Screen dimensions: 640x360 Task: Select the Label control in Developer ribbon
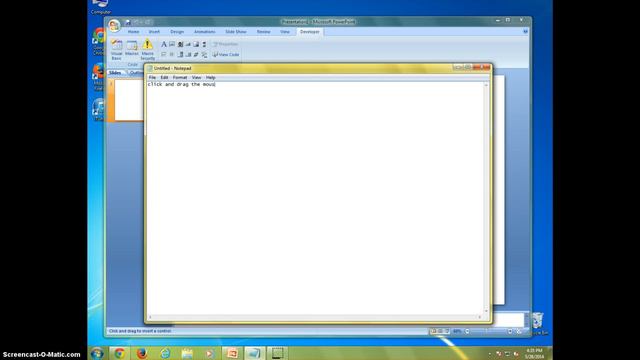pos(164,44)
